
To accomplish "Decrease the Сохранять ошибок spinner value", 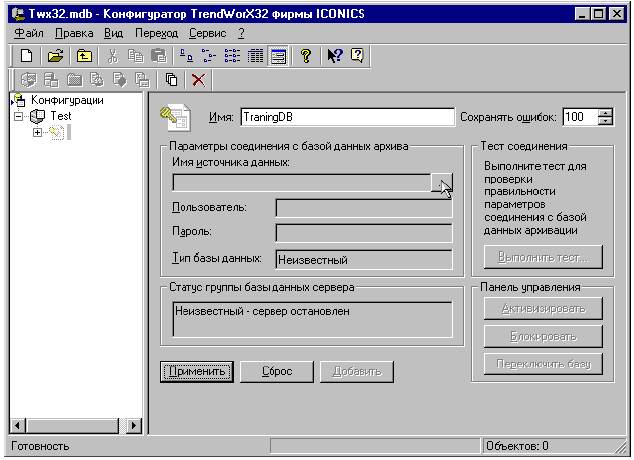I will pyautogui.click(x=605, y=121).
